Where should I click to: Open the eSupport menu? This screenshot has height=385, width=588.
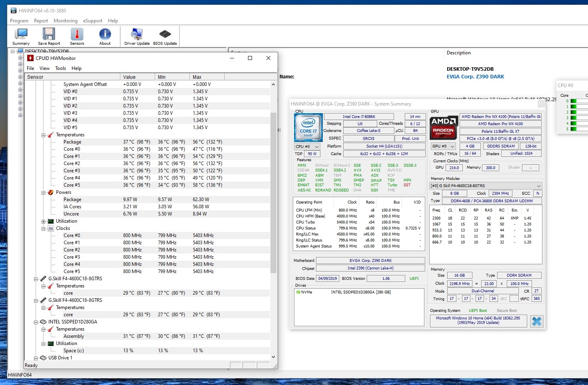[x=93, y=21]
